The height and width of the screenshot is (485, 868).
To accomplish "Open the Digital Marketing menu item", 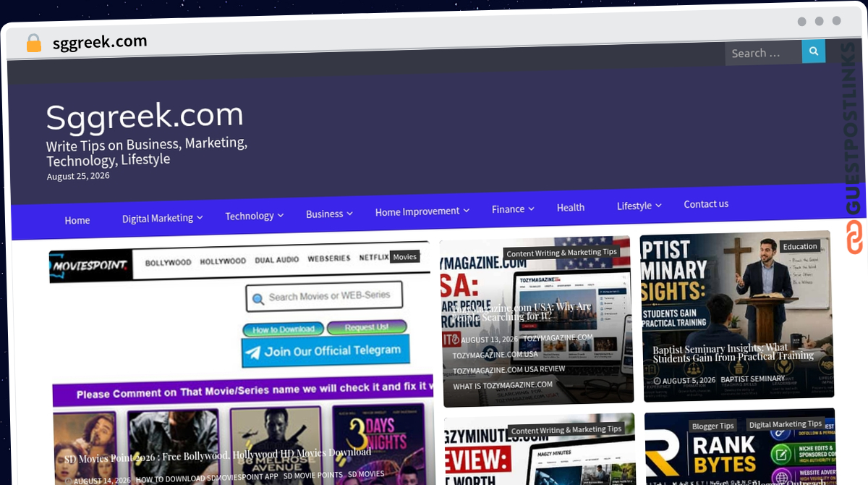I will pyautogui.click(x=158, y=218).
